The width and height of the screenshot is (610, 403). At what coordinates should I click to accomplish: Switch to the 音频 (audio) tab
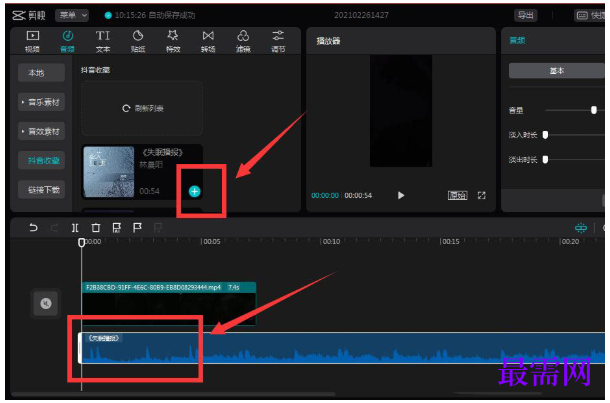click(67, 42)
